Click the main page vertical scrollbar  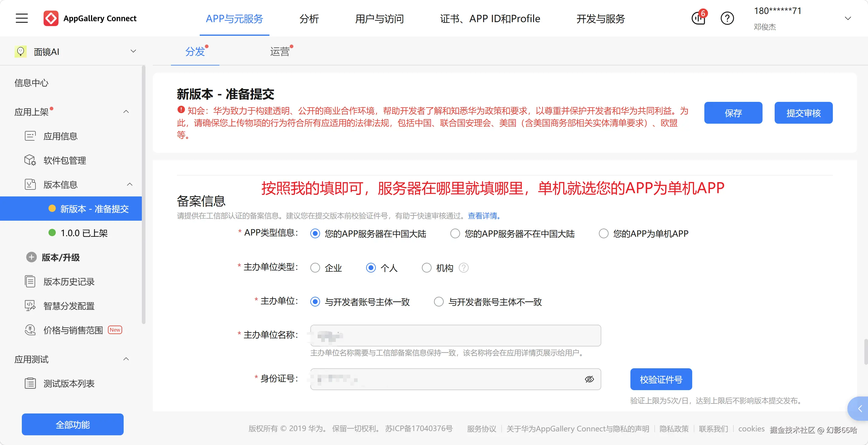[x=866, y=352]
